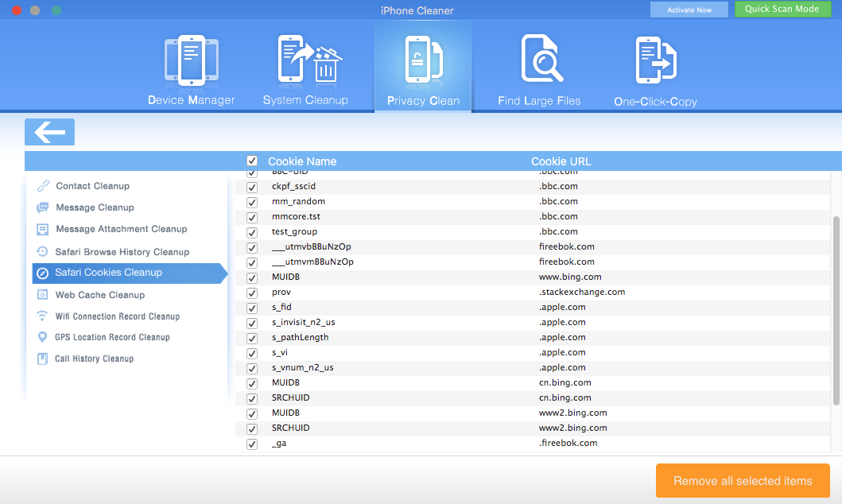842x504 pixels.
Task: Select Safari Browse History Cleanup
Action: tap(122, 252)
